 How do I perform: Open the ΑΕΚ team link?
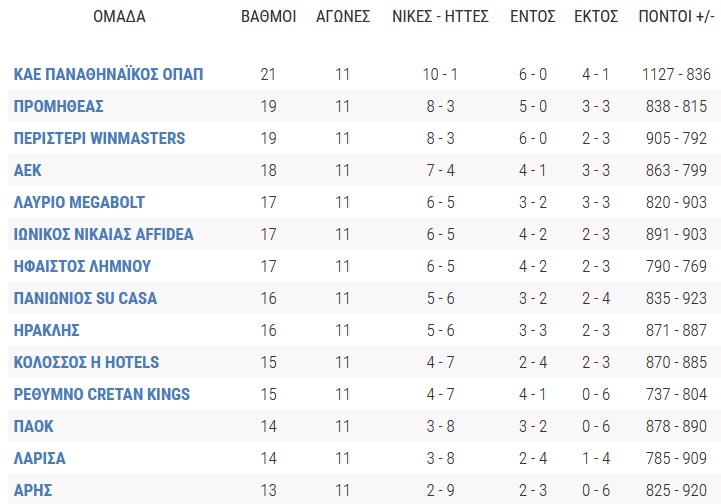point(28,170)
